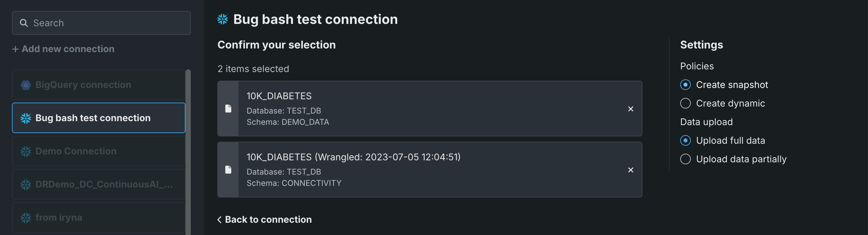
Task: Click the BigQuery hexagon icon
Action: [x=26, y=85]
